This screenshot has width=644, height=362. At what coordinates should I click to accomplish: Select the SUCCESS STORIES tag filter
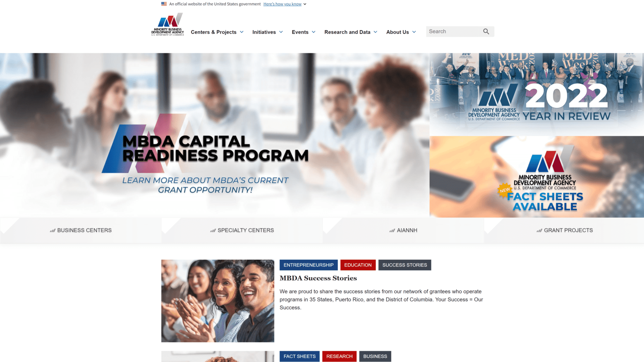click(404, 265)
